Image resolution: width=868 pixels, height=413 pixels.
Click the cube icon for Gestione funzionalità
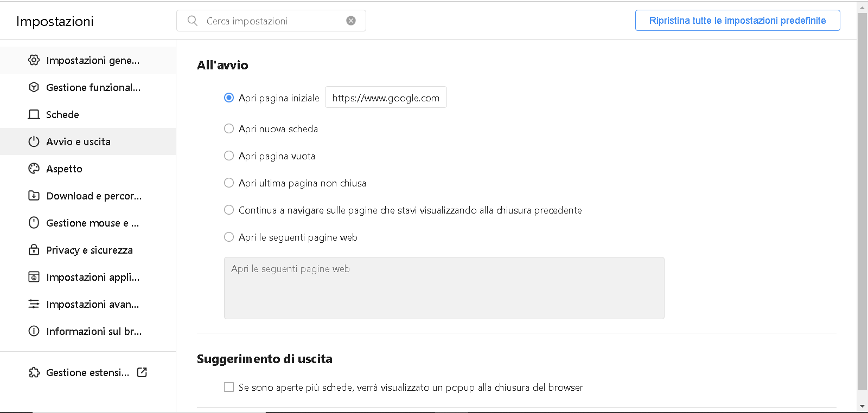click(34, 87)
